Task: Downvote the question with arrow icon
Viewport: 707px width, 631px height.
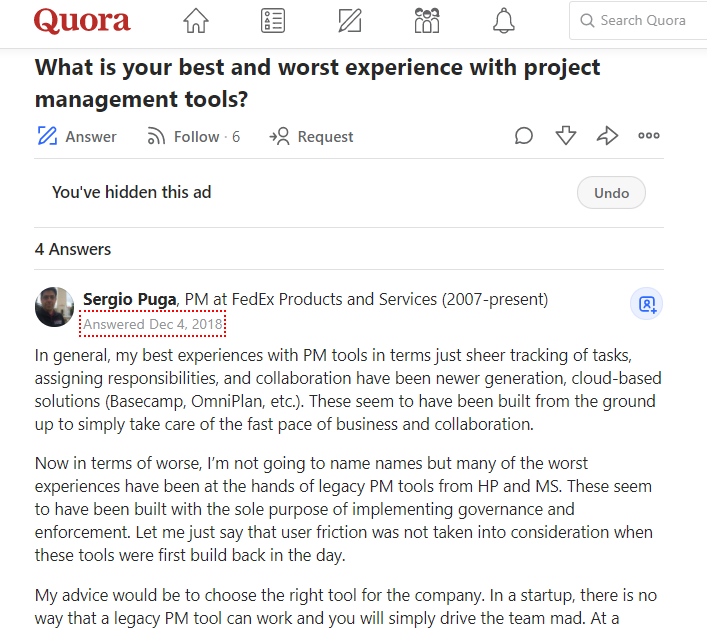Action: tap(566, 136)
